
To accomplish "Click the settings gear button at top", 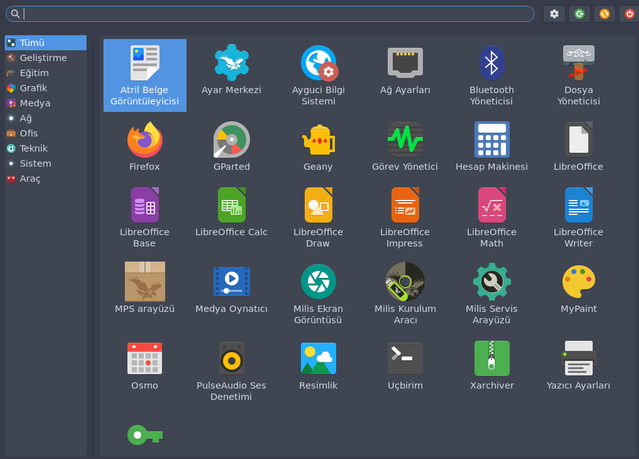I will click(x=554, y=14).
